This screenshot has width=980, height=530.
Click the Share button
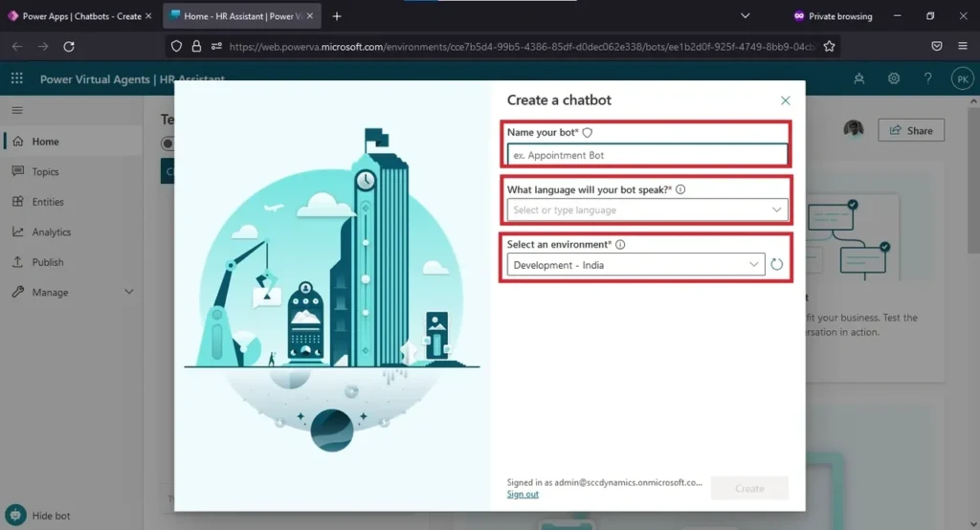[x=911, y=131]
